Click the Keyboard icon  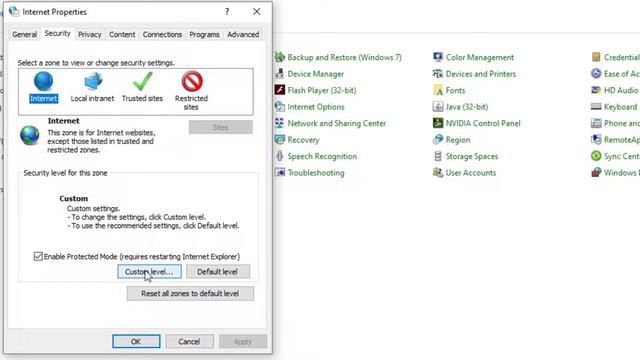pos(596,107)
